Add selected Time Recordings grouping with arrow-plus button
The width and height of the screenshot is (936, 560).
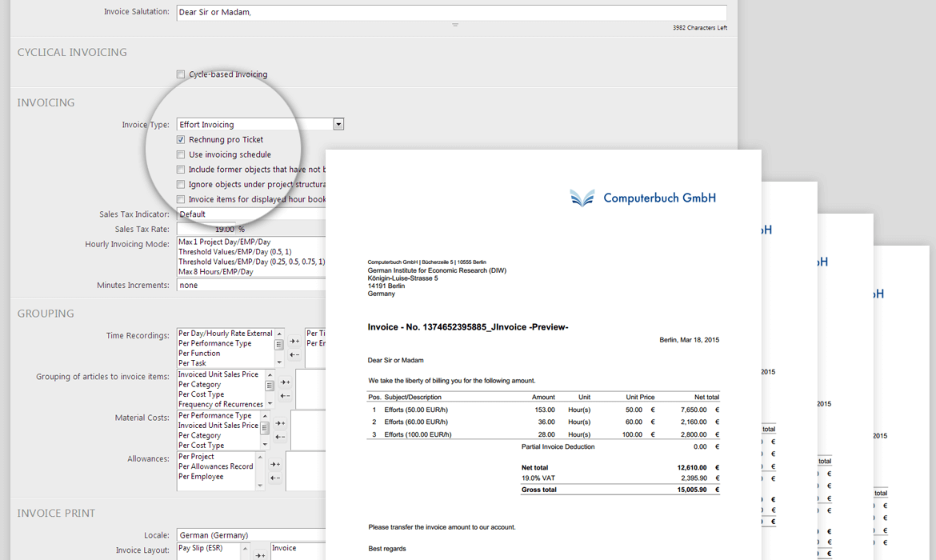294,341
